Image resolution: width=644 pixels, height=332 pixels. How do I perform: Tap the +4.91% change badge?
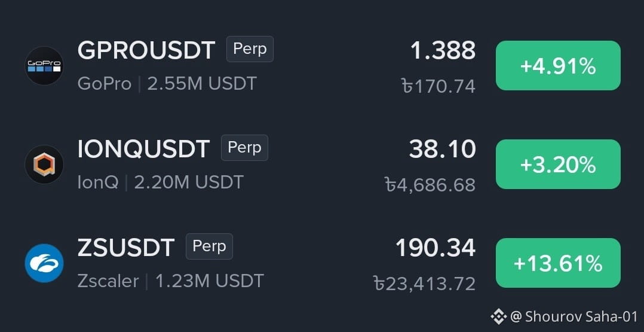click(x=558, y=65)
